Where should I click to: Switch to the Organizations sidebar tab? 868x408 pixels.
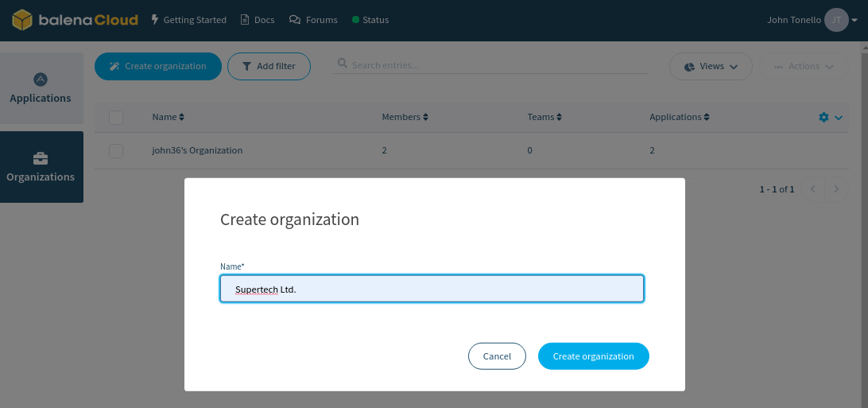pos(41,167)
